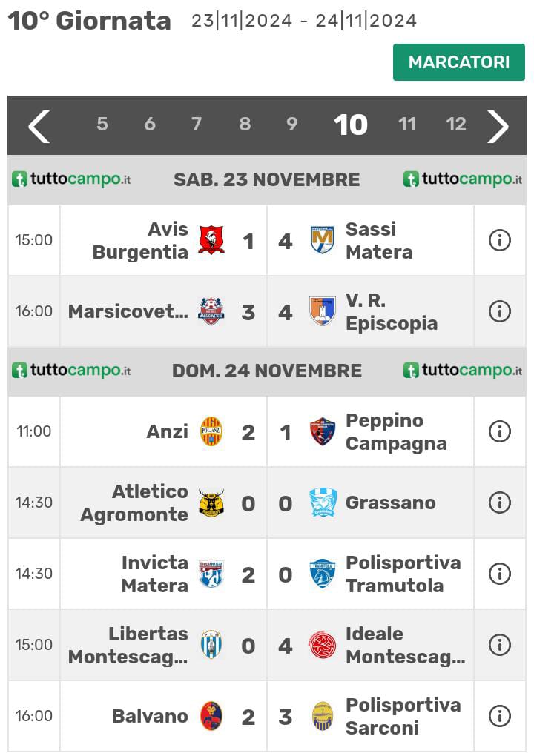
Task: Click the Avis Burgentia red crest
Action: pos(211,240)
